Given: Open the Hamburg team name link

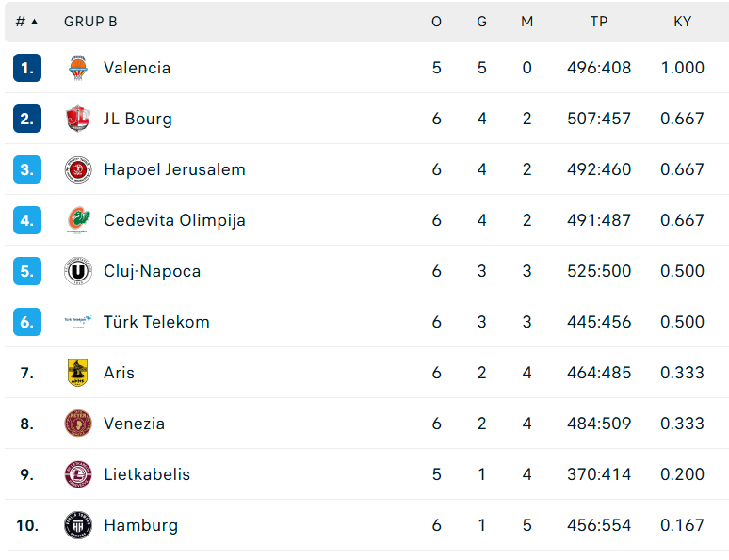Looking at the screenshot, I should pyautogui.click(x=141, y=525).
